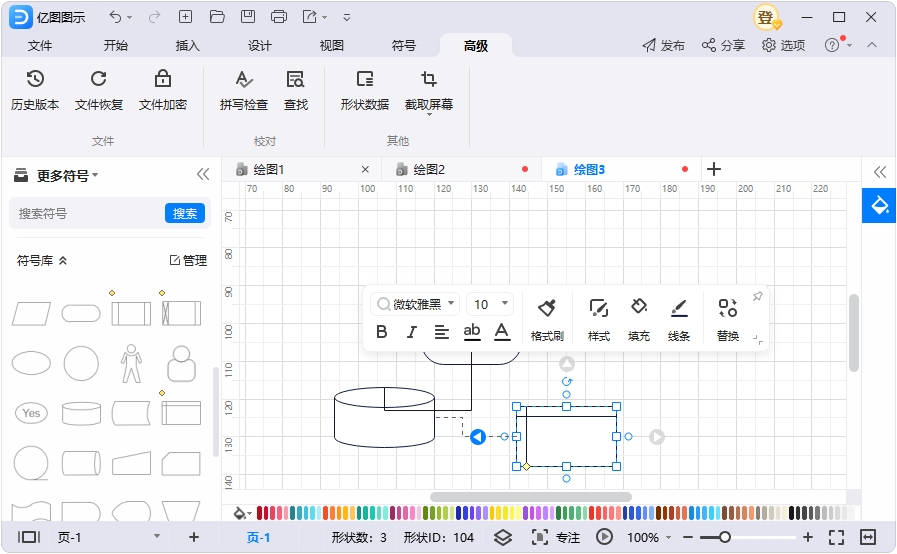Run 拼写检查 spell check
This screenshot has width=897, height=554.
(x=244, y=89)
